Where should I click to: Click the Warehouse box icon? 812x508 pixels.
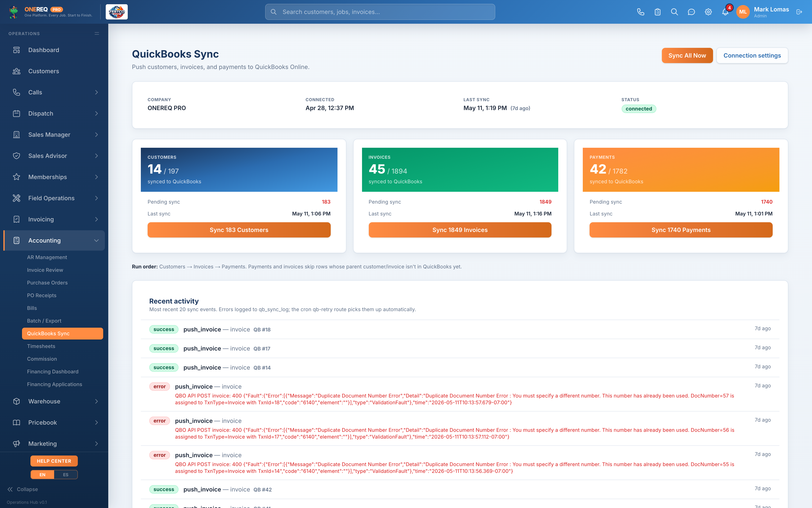pos(16,402)
